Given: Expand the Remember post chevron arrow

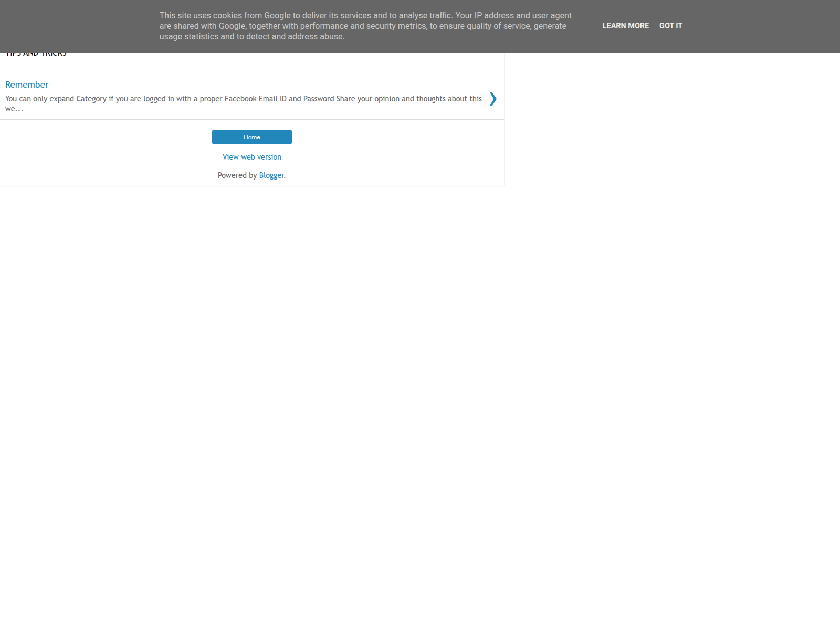Looking at the screenshot, I should [x=492, y=99].
